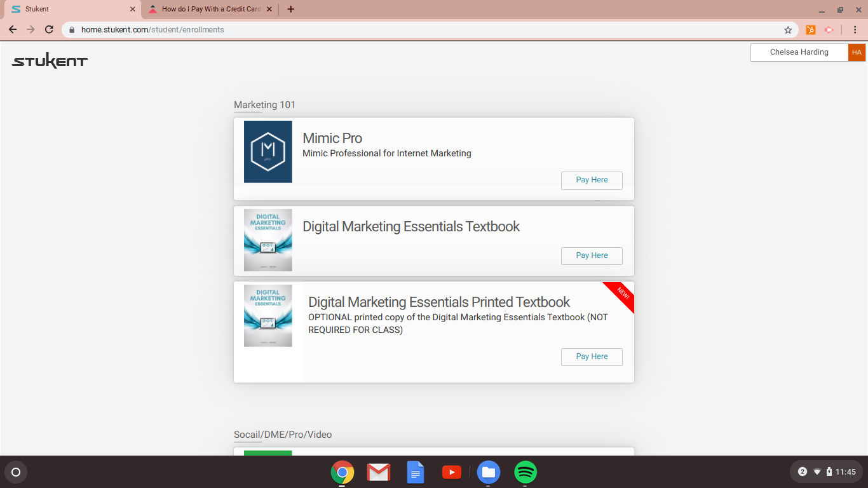Open Spotify from the shelf
Image resolution: width=868 pixels, height=488 pixels.
pos(526,472)
